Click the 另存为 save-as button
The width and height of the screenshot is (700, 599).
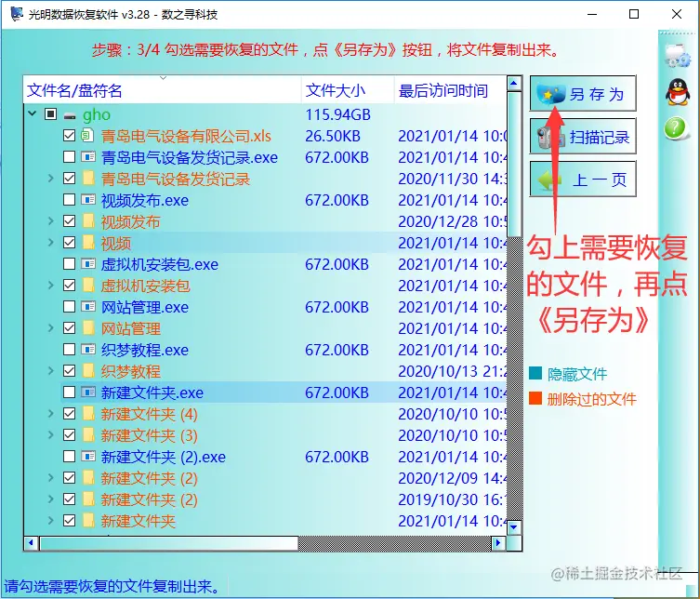click(x=583, y=94)
